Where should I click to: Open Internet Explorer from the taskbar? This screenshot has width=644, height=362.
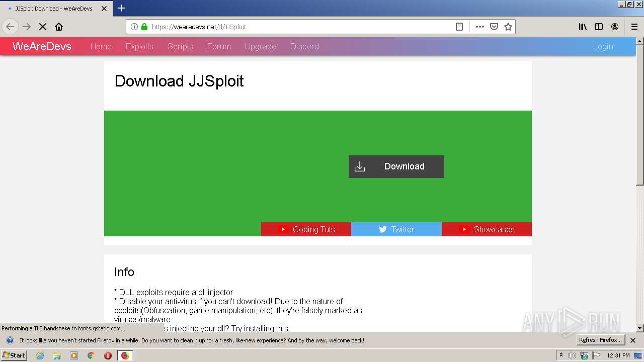(40, 355)
